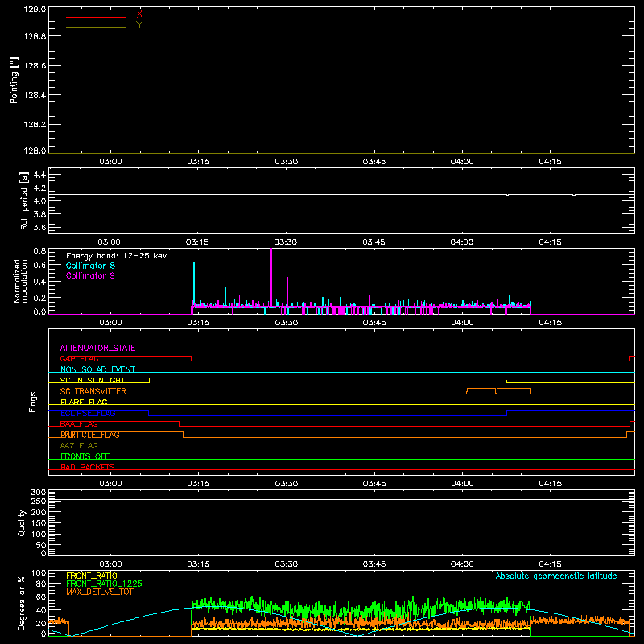Click the SC_IN_SUNLIGHT flag label
644x644 pixels.
click(x=93, y=380)
